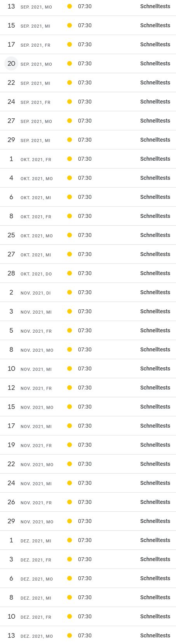
Task: Click yellow dot for 10 Dez. 2021
Action: tap(70, 616)
